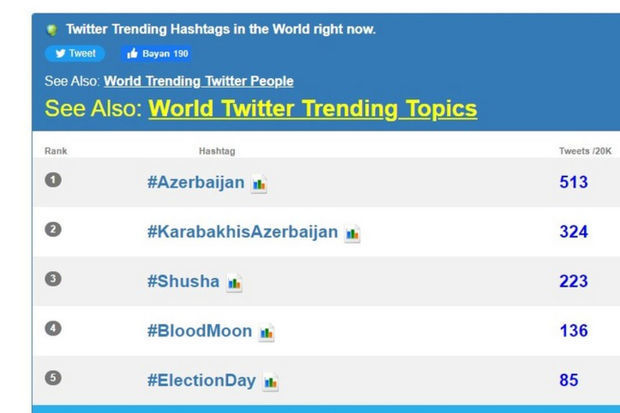Click the rank 5 circle badge

[54, 378]
